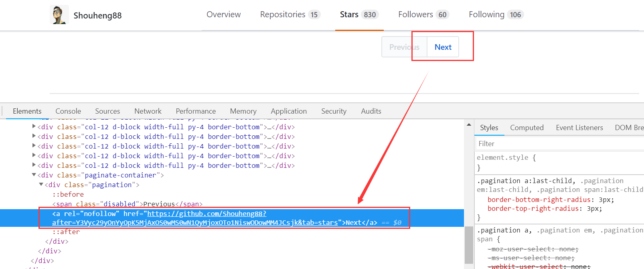The image size is (644, 269).
Task: Select the ::after pseudo-element row
Action: point(66,232)
